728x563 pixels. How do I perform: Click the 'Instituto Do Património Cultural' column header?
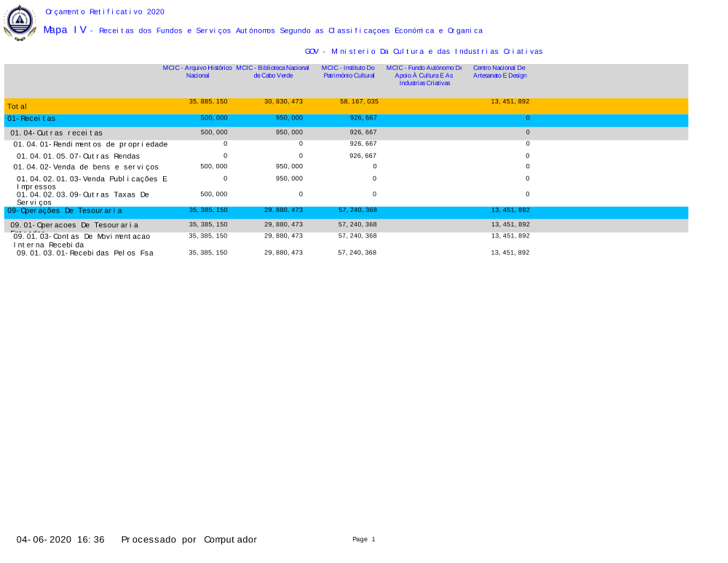(x=348, y=71)
